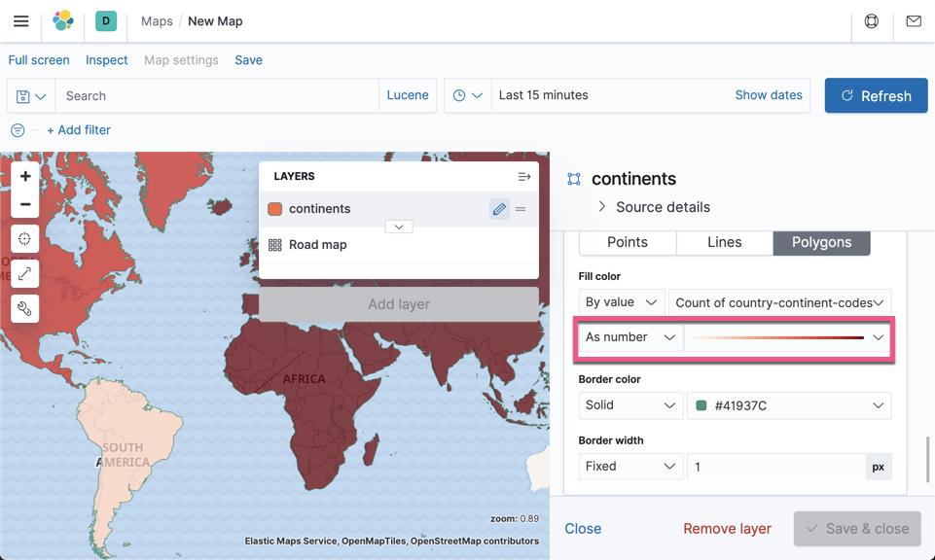Click the Search query field
935x560 pixels.
tap(217, 96)
